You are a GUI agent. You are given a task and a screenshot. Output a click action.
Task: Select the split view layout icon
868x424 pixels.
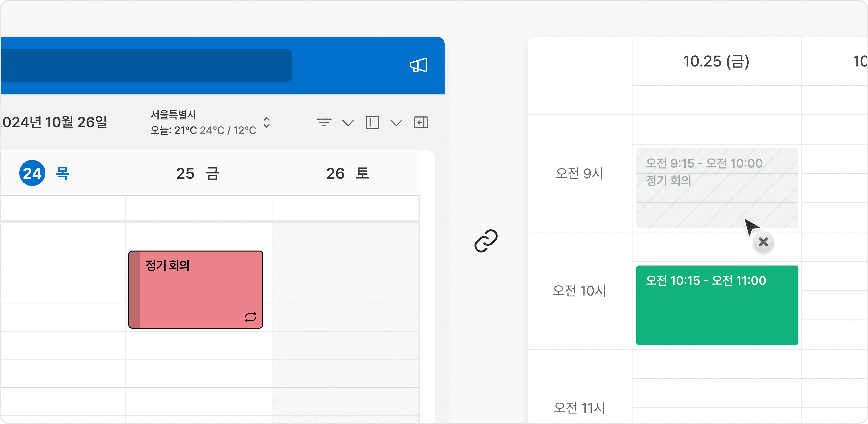coord(373,123)
